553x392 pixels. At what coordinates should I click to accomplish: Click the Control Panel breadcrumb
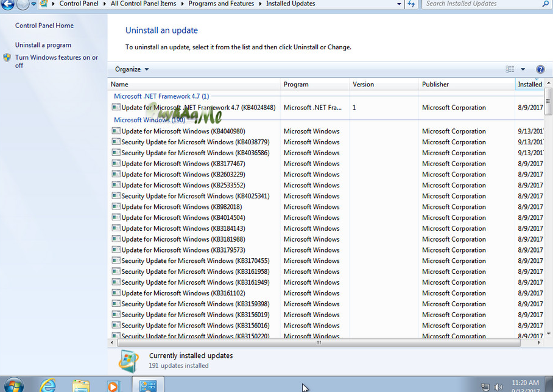pyautogui.click(x=79, y=4)
